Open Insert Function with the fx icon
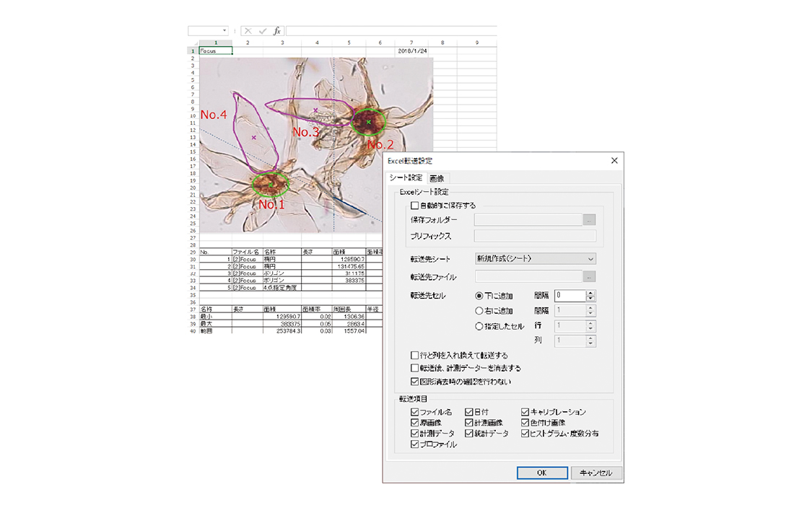The width and height of the screenshot is (812, 505). 277,31
